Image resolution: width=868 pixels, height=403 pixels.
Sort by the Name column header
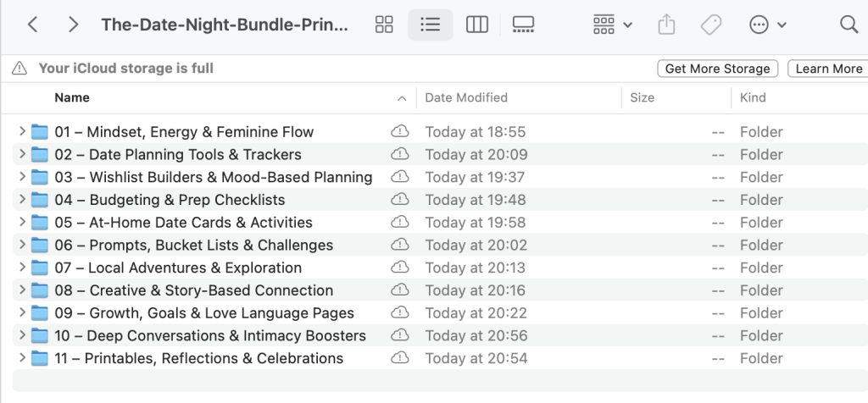[x=72, y=97]
